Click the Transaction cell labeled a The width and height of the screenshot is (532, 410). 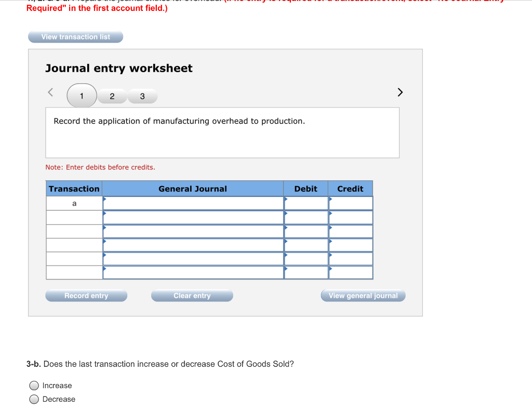(74, 203)
